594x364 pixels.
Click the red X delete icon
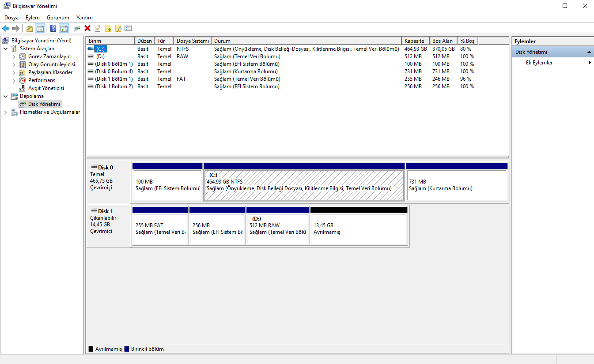(x=87, y=29)
